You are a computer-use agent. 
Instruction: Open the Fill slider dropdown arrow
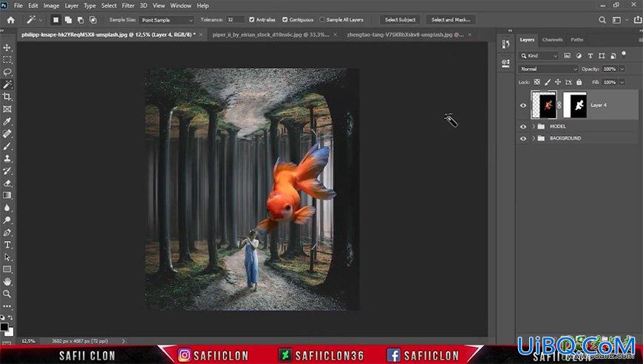(622, 82)
